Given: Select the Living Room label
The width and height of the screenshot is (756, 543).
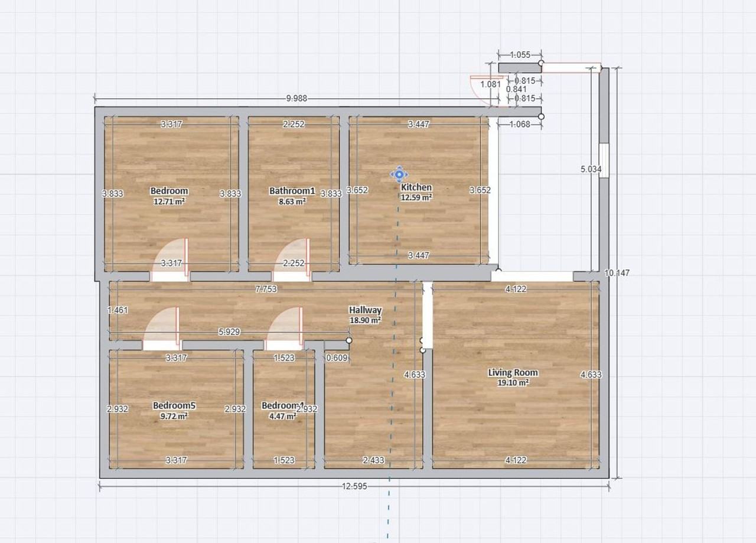Looking at the screenshot, I should [513, 372].
